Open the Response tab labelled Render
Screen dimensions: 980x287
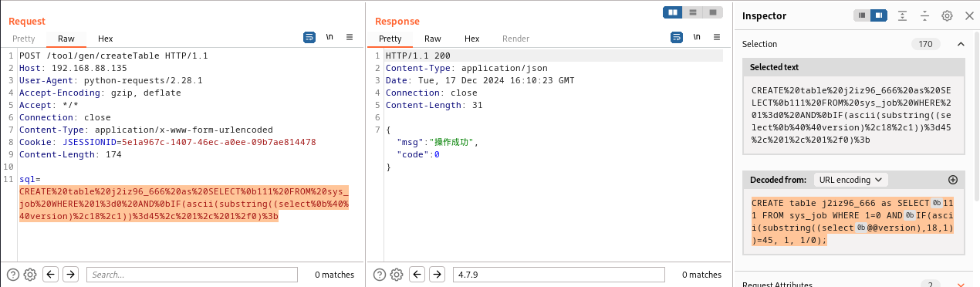pos(516,39)
